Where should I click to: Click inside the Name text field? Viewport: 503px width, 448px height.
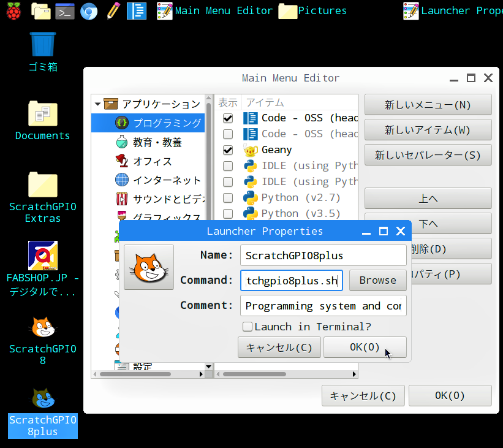tap(323, 256)
